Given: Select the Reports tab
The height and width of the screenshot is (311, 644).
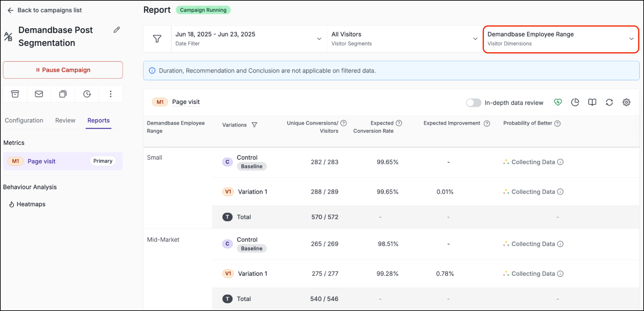Looking at the screenshot, I should coord(98,120).
